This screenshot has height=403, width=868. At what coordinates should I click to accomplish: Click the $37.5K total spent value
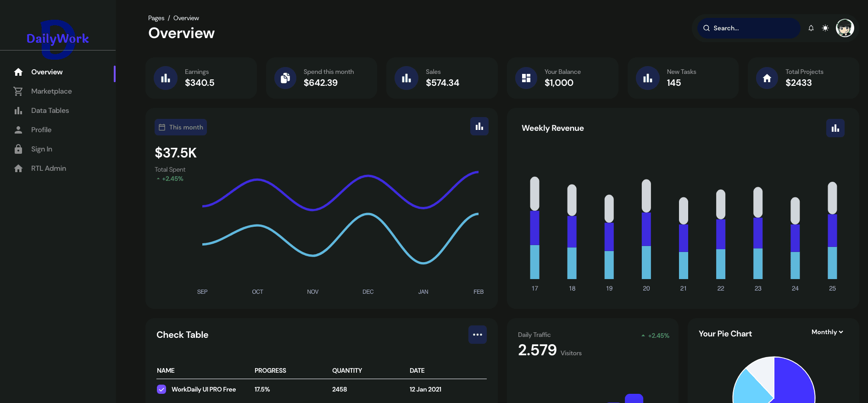pyautogui.click(x=176, y=153)
